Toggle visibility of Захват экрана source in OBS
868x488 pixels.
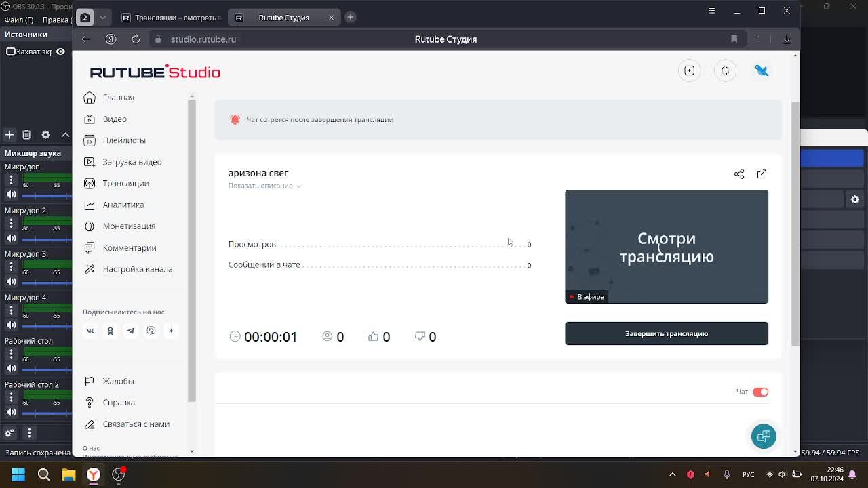[x=60, y=52]
